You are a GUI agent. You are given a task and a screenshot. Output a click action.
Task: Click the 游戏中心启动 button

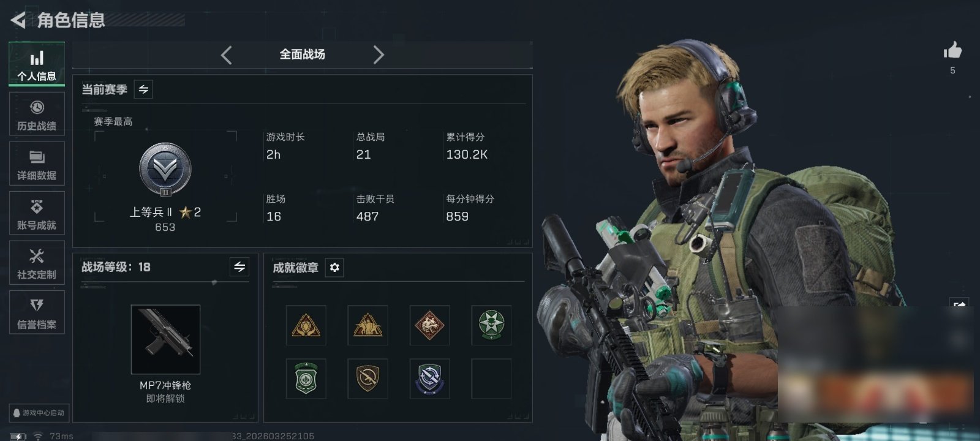pyautogui.click(x=39, y=413)
